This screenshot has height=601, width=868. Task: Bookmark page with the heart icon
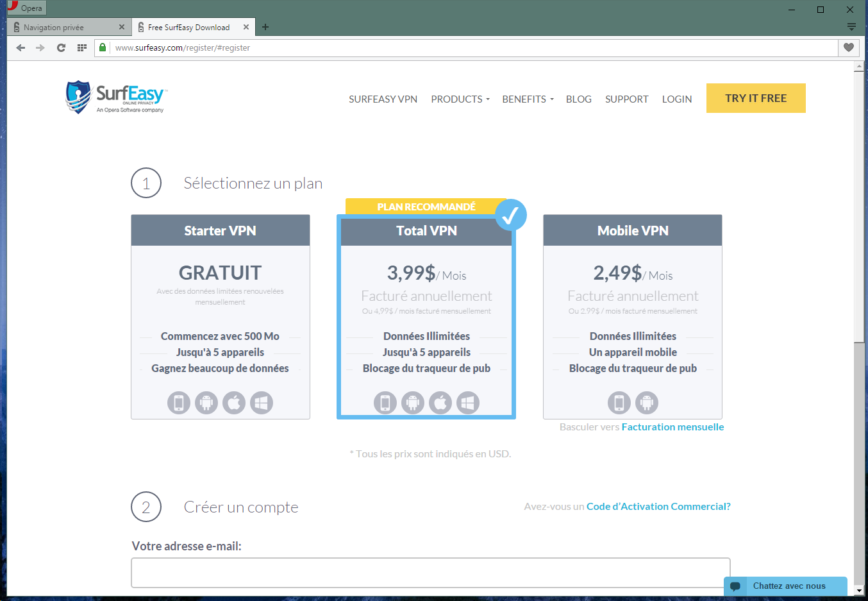848,47
